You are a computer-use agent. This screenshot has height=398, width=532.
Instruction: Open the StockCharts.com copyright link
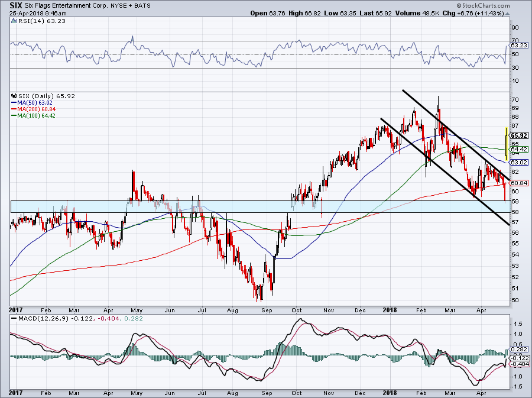tap(483, 5)
